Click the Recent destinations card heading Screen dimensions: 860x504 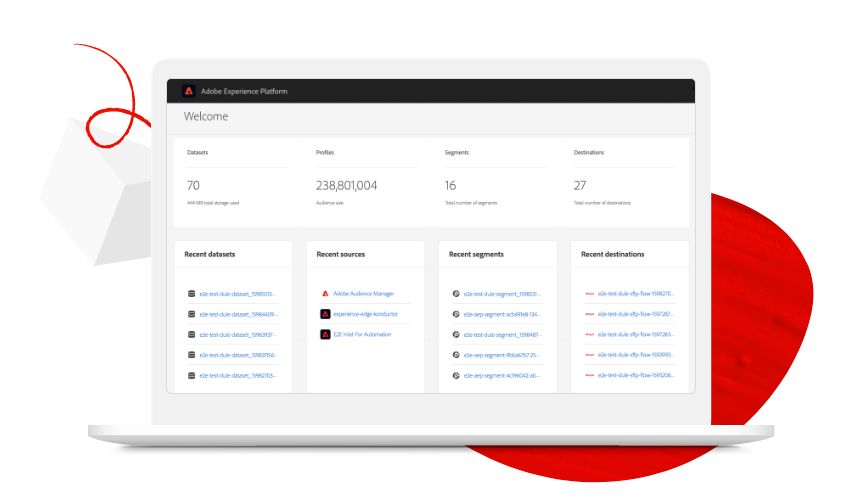[x=613, y=254]
